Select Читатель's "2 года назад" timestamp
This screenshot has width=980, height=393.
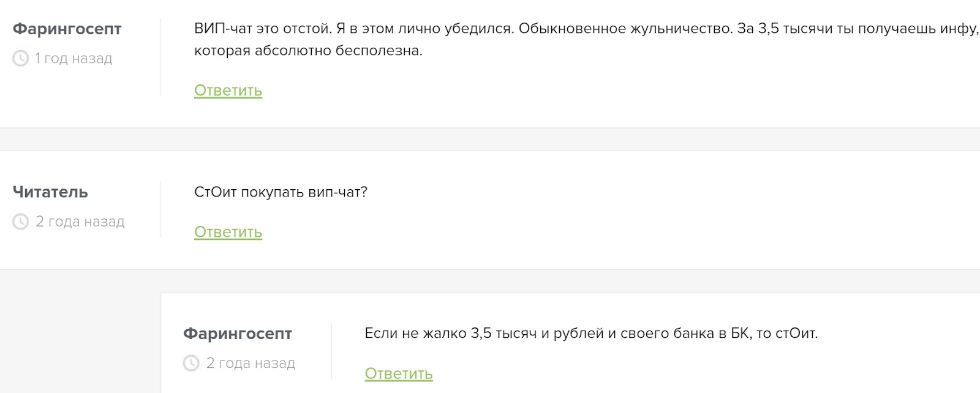(80, 222)
